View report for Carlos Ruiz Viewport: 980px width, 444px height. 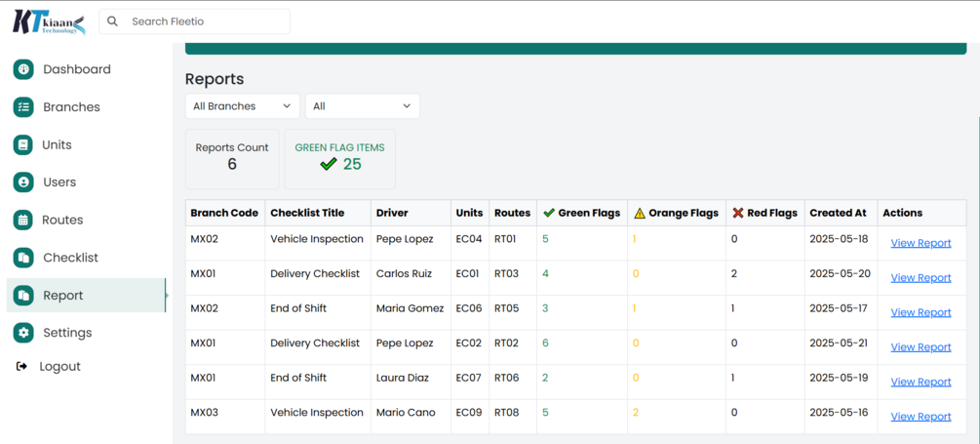921,278
